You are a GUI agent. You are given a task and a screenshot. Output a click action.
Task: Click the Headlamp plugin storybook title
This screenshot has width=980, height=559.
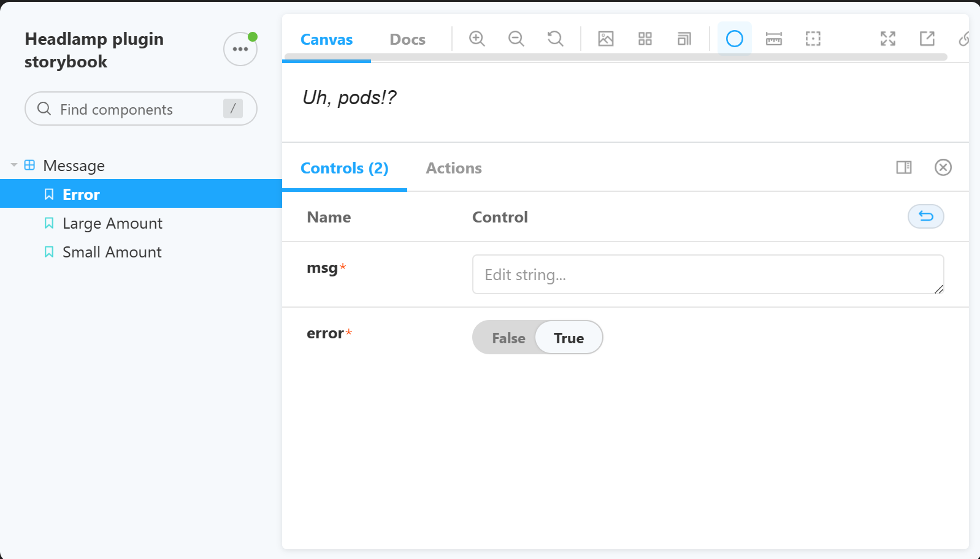[x=94, y=50]
